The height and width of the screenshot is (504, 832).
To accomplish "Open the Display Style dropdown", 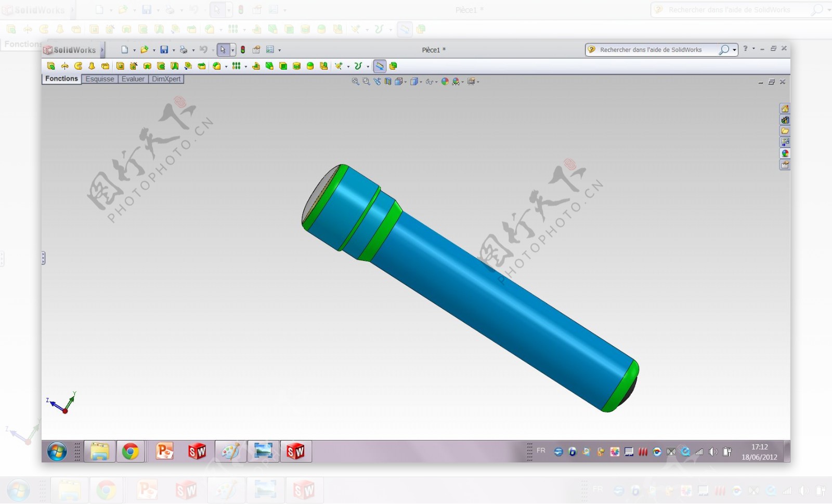I will click(x=416, y=82).
